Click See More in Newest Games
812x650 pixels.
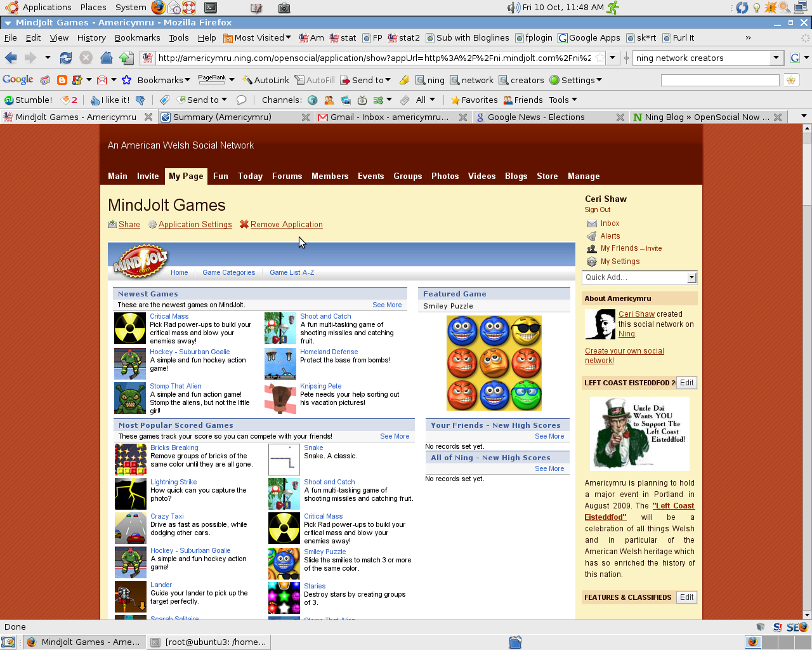(387, 305)
